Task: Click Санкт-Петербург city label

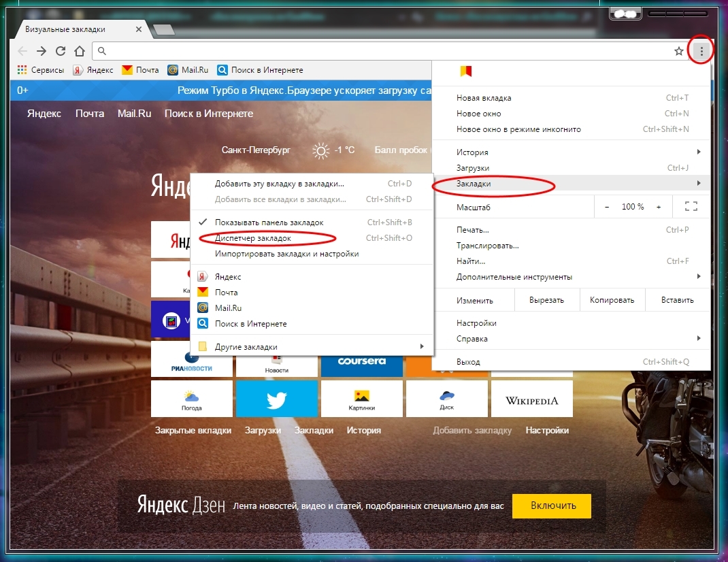Action: [x=256, y=150]
